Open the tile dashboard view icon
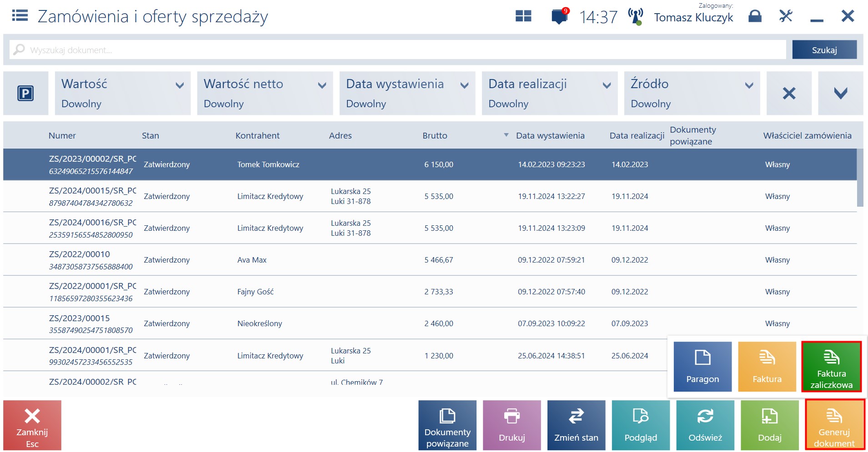 (523, 16)
